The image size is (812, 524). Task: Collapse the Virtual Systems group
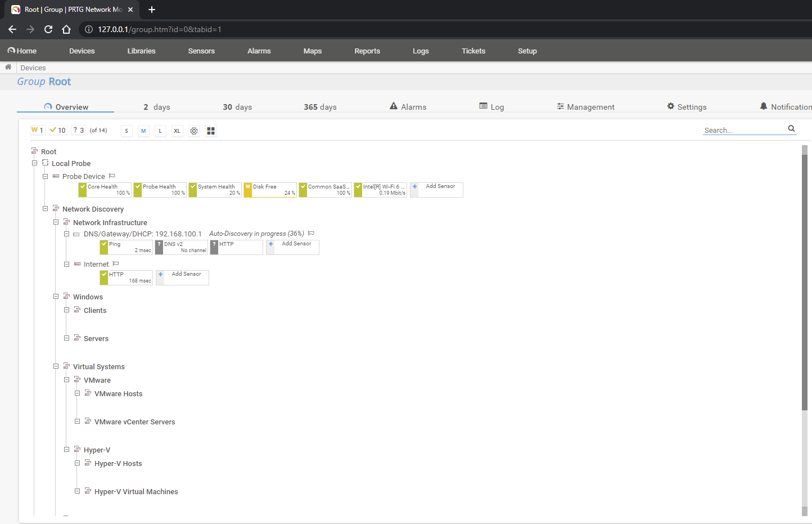pos(56,366)
